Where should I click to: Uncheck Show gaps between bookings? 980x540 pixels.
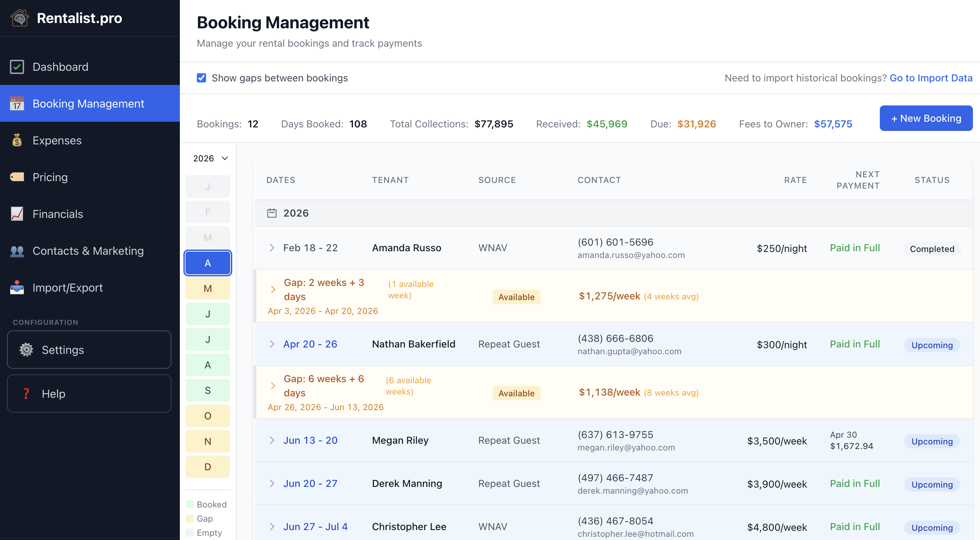[x=201, y=77]
